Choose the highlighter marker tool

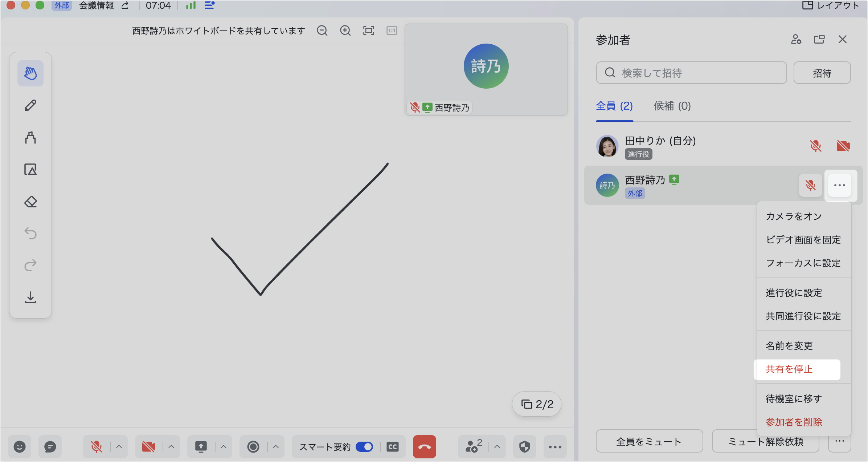pos(30,138)
